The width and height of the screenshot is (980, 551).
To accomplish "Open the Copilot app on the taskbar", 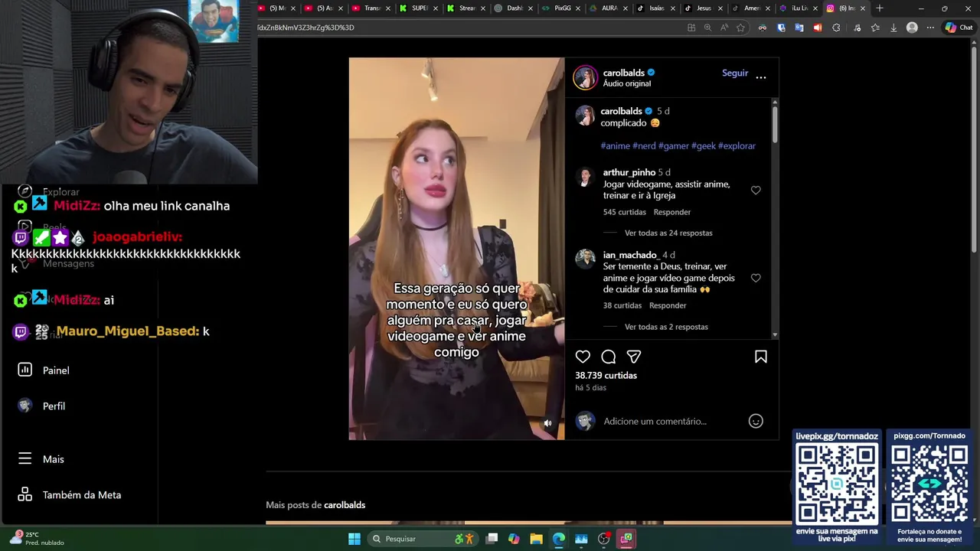I will point(514,539).
